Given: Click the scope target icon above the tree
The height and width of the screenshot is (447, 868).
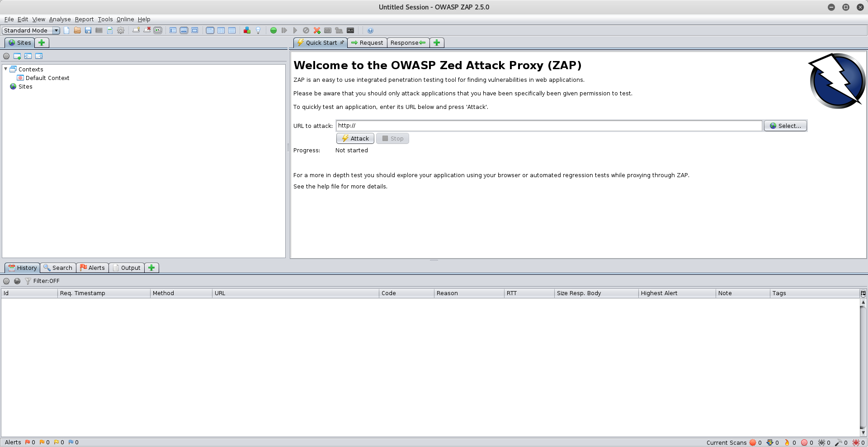Looking at the screenshot, I should [x=6, y=56].
